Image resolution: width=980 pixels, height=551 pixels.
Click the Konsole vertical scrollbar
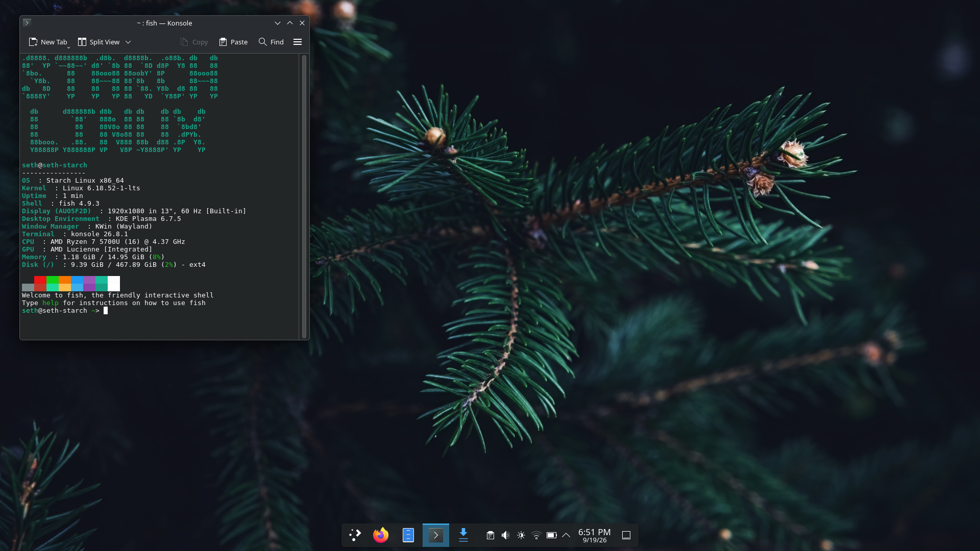304,196
